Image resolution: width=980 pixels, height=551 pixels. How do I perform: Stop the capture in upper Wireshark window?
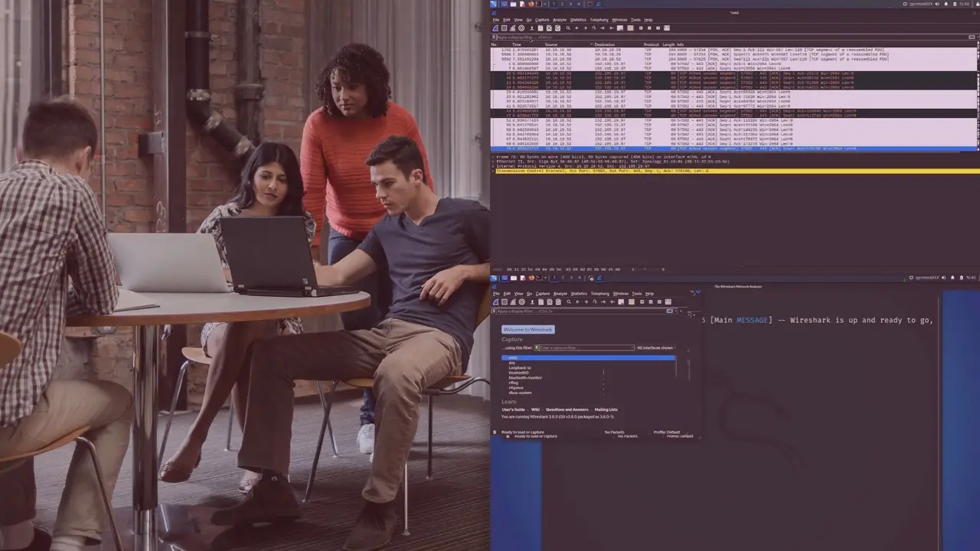point(504,28)
